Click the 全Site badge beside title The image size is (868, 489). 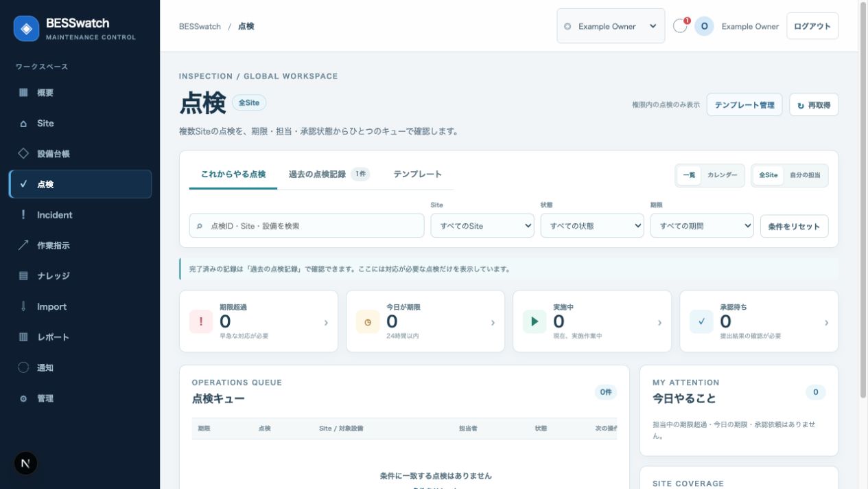pyautogui.click(x=249, y=102)
